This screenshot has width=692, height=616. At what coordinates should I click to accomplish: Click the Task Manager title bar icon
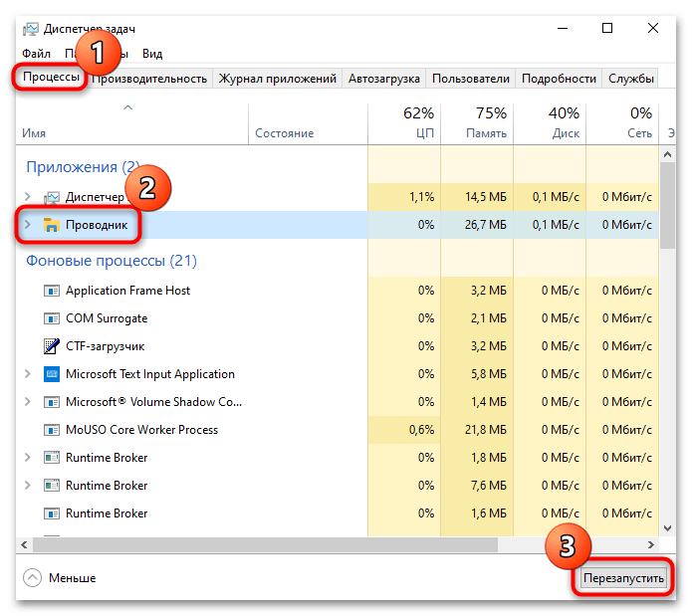click(x=31, y=29)
